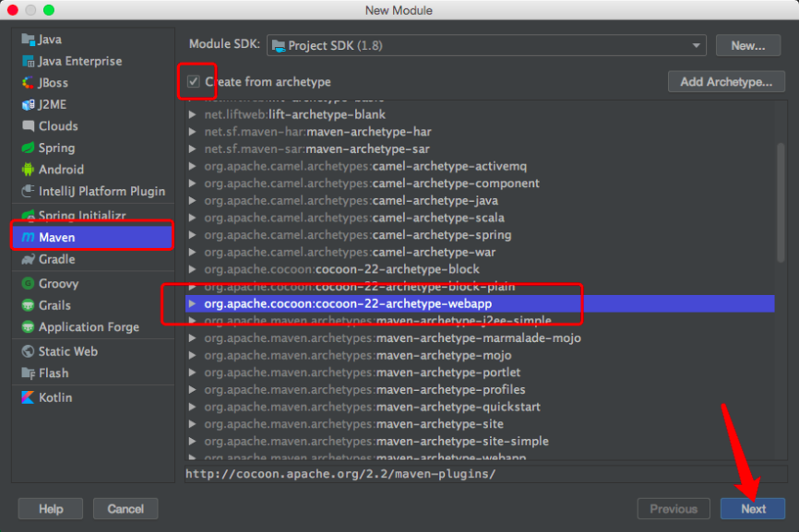Select Kotlin module type

pyautogui.click(x=93, y=397)
